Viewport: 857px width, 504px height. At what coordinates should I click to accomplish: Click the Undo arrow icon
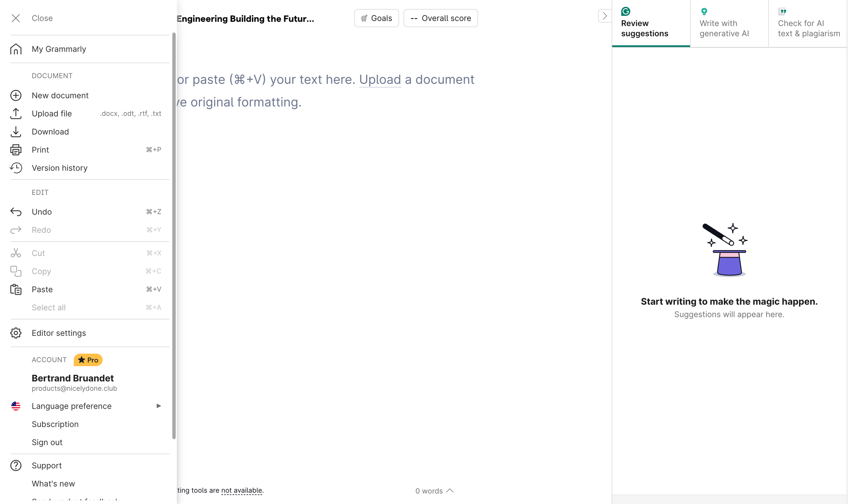click(16, 212)
